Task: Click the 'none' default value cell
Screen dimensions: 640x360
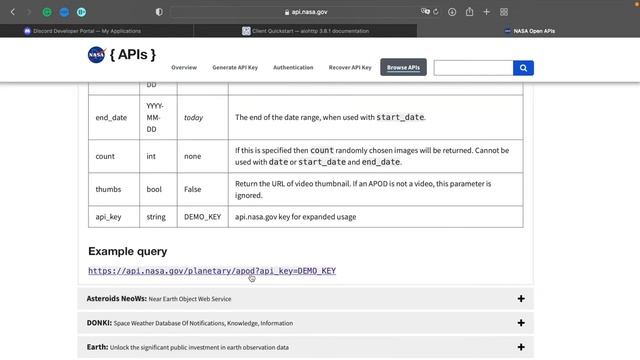Action: tap(202, 156)
